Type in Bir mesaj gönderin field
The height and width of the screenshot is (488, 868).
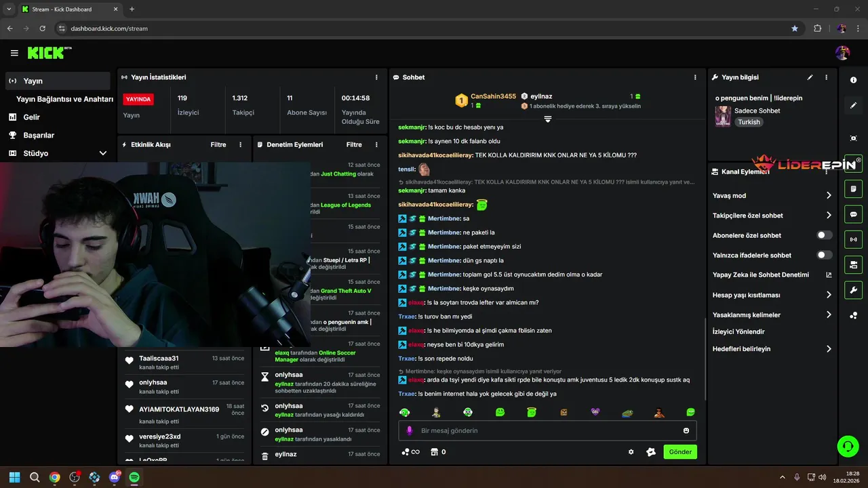pos(547,430)
